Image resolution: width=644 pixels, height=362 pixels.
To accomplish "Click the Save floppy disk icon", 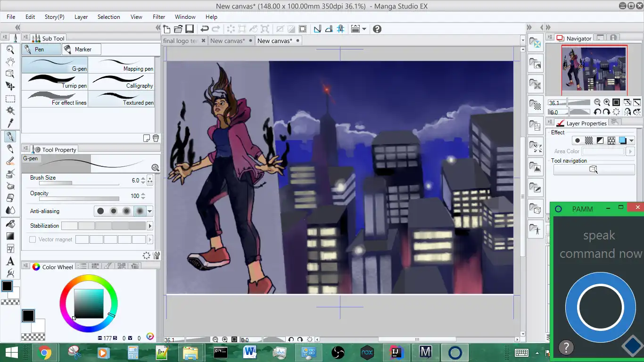I will pos(190,29).
